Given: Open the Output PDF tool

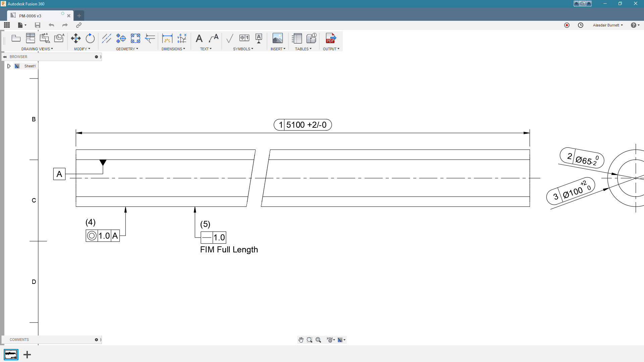Looking at the screenshot, I should [x=331, y=38].
